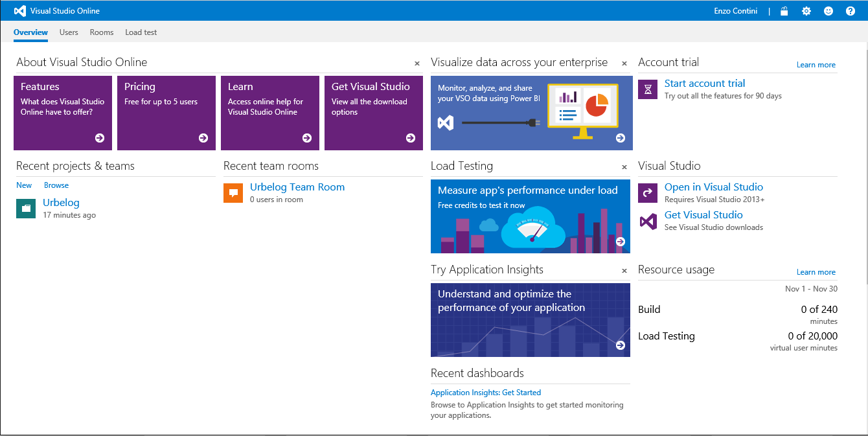Viewport: 868px width, 436px height.
Task: Click the orange team room chat icon
Action: coord(233,193)
